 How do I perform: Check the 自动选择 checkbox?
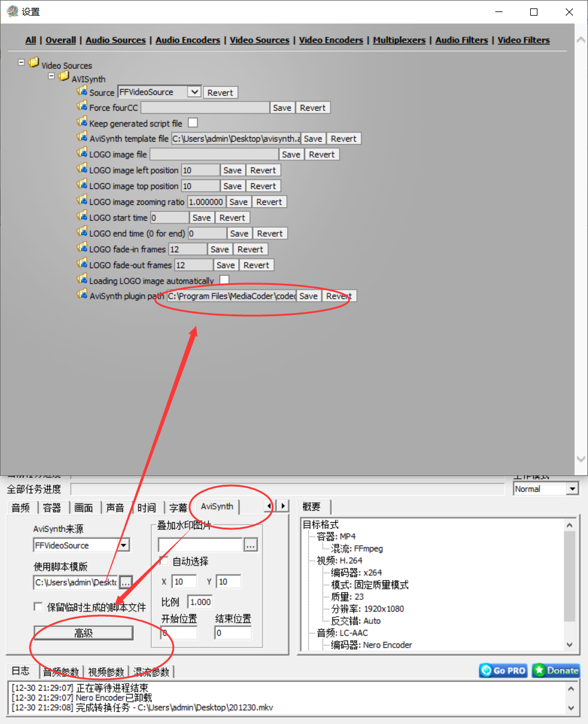click(x=164, y=560)
